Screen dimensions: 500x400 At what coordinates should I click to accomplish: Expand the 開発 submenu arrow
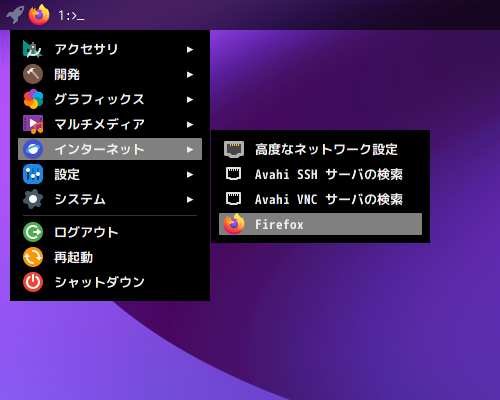click(190, 74)
